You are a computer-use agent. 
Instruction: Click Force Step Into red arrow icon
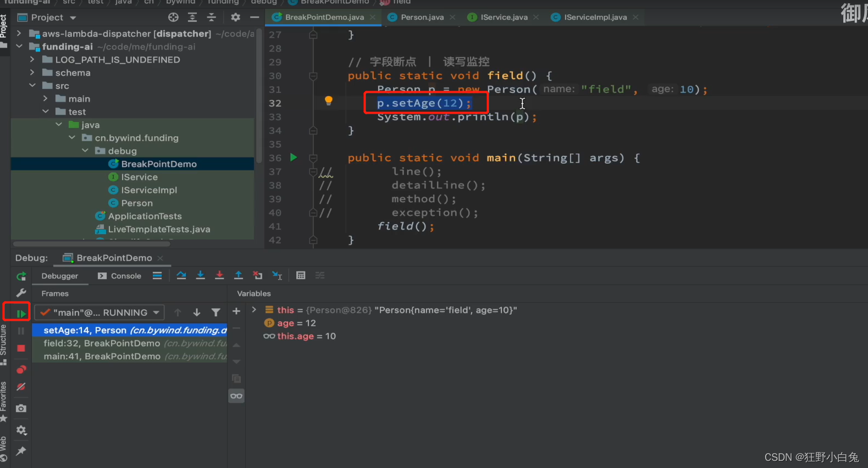point(219,275)
